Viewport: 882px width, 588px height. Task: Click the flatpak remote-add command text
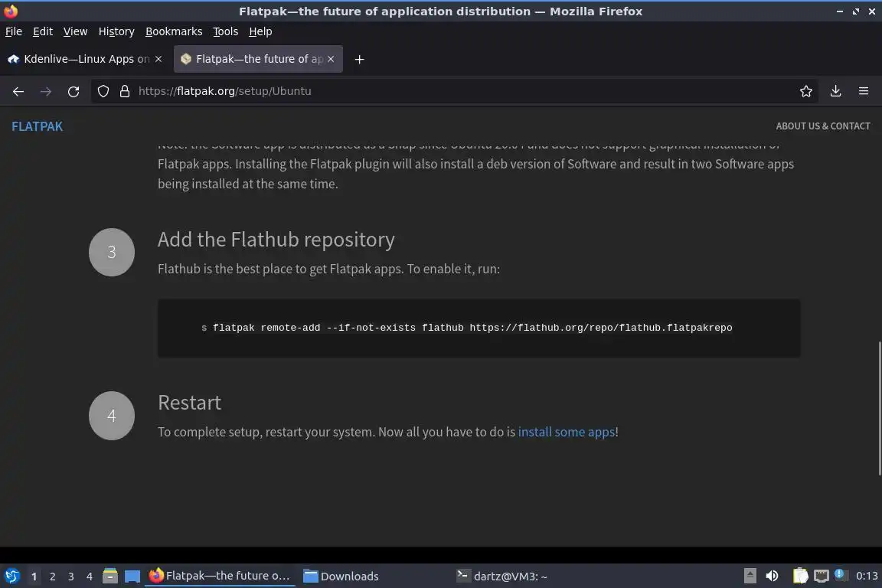(x=472, y=328)
